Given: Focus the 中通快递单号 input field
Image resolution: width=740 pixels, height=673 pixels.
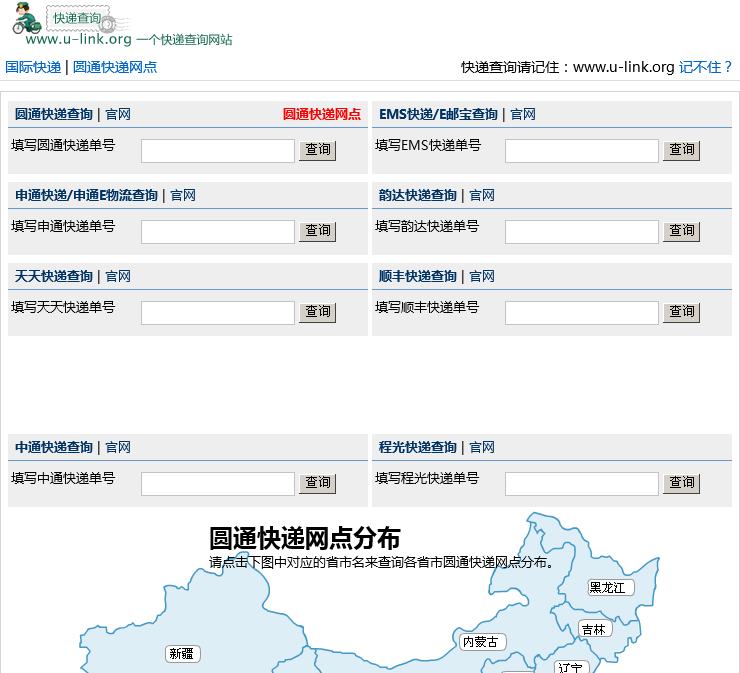Looking at the screenshot, I should 218,484.
